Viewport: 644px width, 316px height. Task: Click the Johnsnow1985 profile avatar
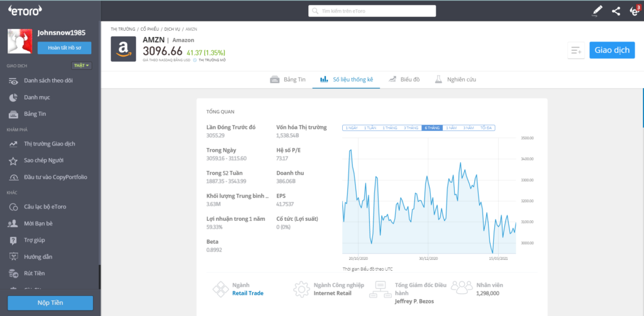coord(19,42)
